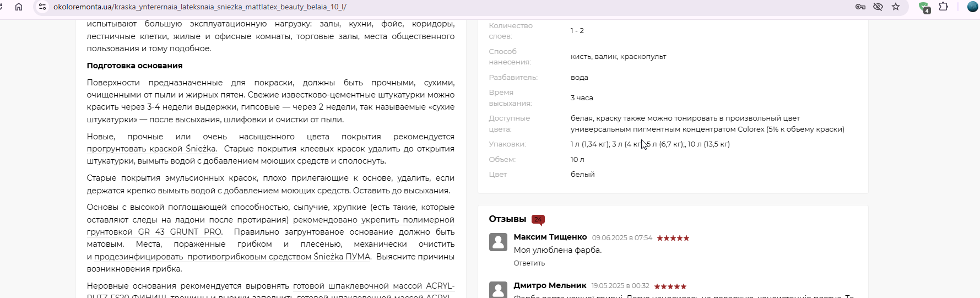Click the volume value '10 л'

(x=577, y=160)
